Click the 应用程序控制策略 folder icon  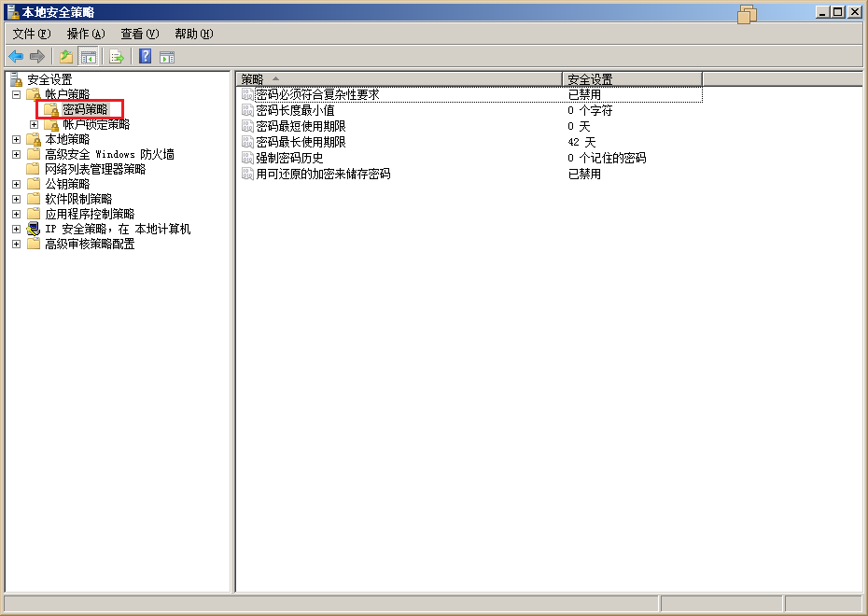coord(35,214)
